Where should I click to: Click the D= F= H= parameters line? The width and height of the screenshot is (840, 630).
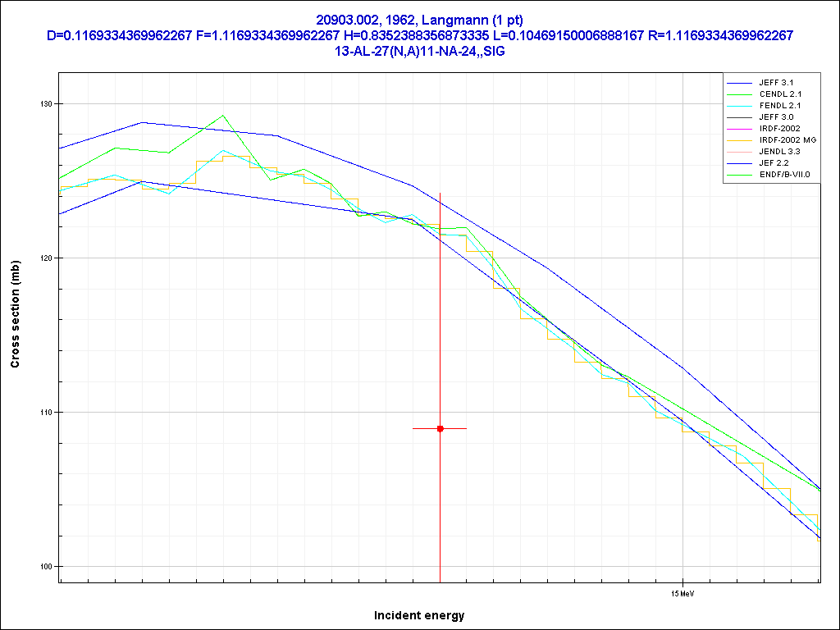coord(419,35)
